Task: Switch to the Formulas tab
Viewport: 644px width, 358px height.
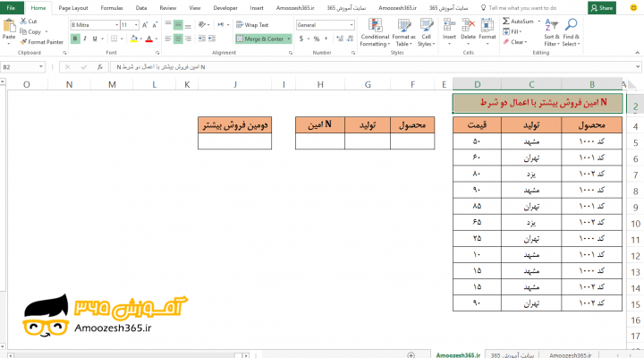Action: click(x=112, y=8)
